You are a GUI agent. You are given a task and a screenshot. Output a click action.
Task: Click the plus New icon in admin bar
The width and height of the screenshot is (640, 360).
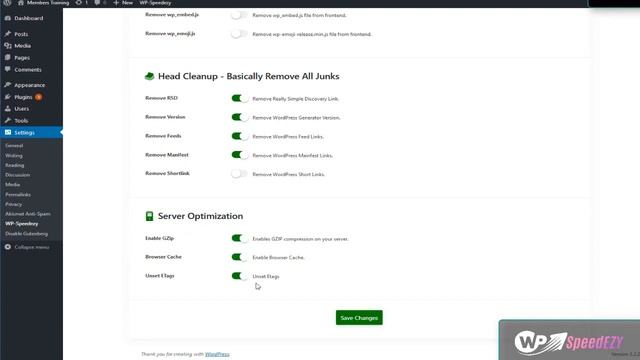[116, 3]
